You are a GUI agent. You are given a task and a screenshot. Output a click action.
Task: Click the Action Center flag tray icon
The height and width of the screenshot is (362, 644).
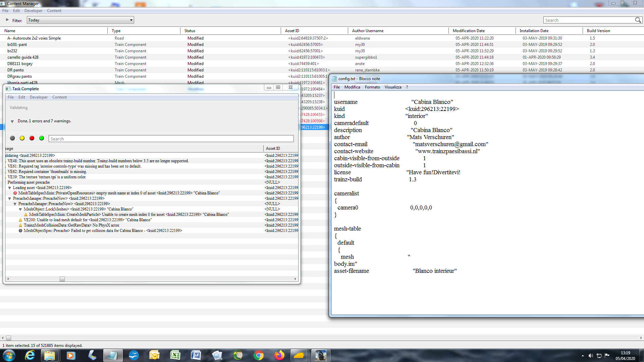click(x=607, y=356)
